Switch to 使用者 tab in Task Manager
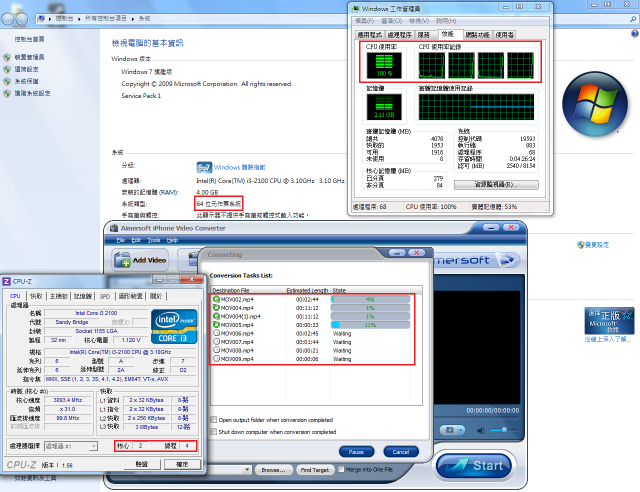 tap(504, 35)
